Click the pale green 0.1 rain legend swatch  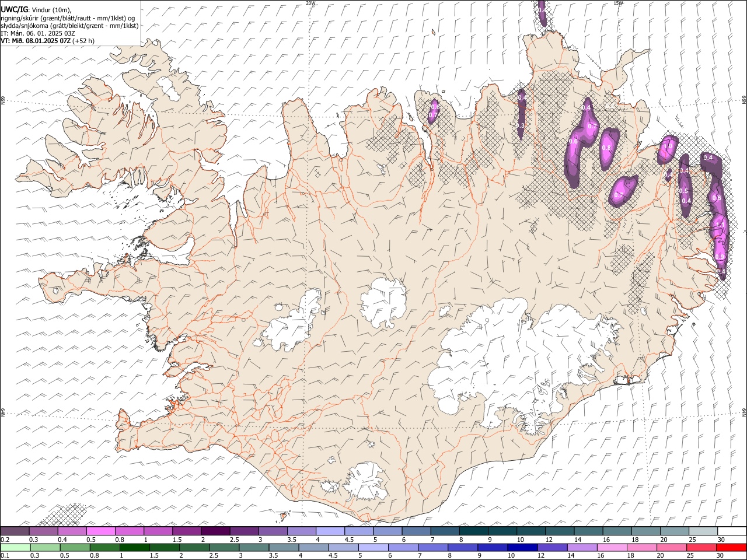[x=15, y=547]
